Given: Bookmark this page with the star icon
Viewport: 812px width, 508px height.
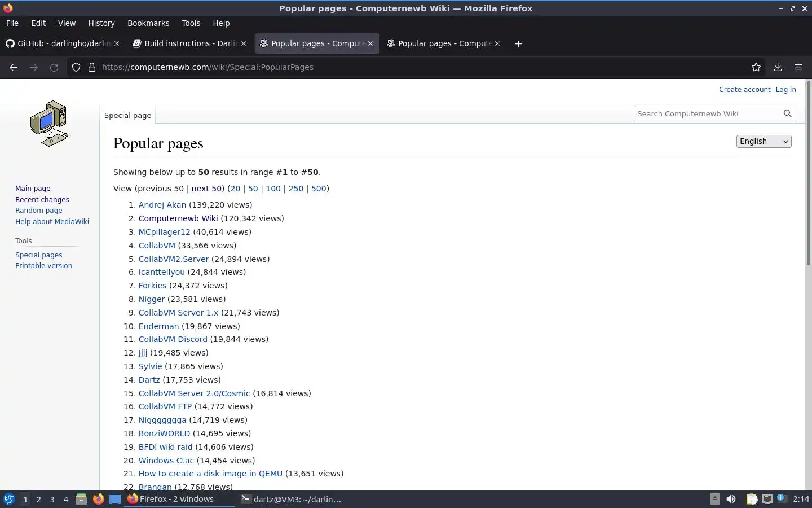Looking at the screenshot, I should pos(756,67).
